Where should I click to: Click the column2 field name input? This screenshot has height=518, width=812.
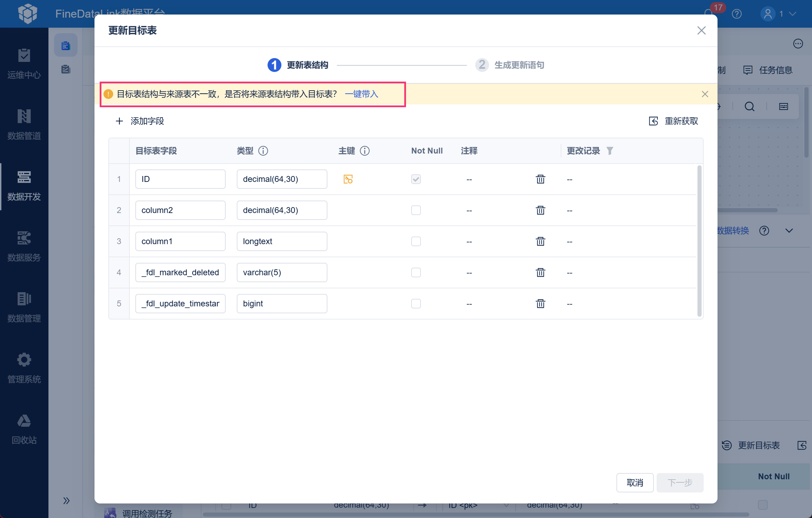pyautogui.click(x=180, y=210)
